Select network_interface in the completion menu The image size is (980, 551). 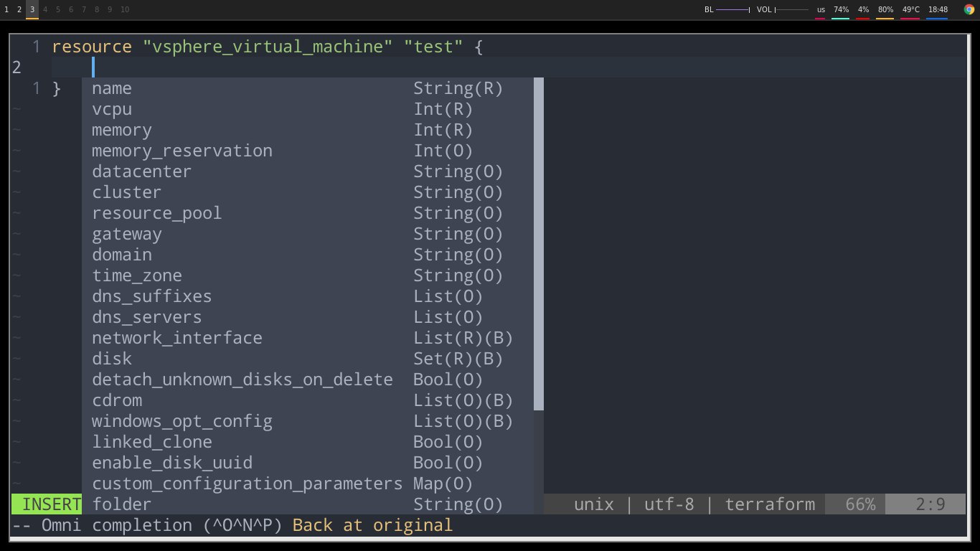177,338
